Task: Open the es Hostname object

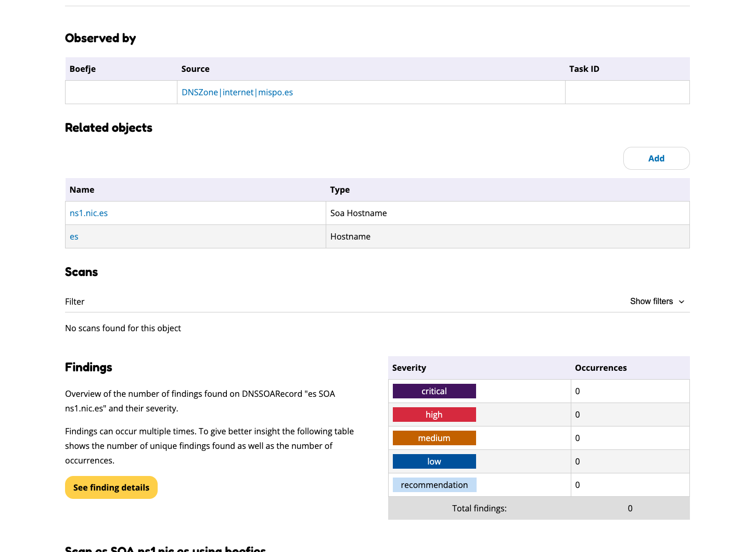Action: point(74,236)
